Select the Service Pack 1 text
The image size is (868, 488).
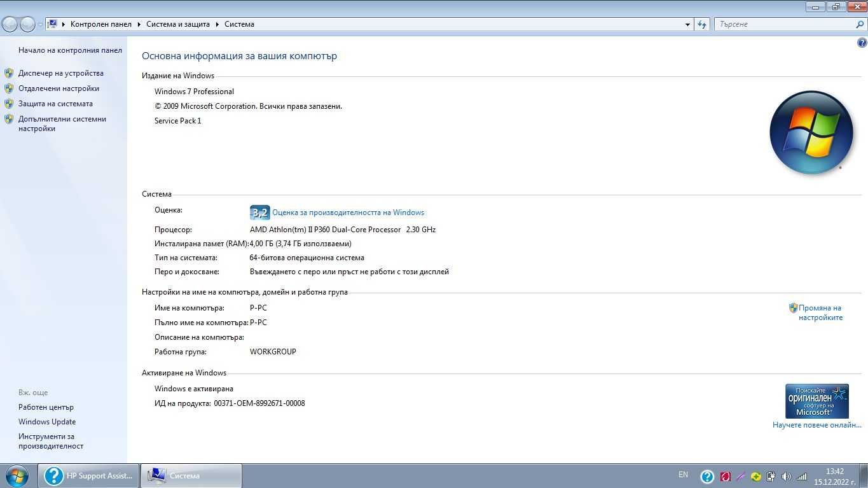coord(177,121)
